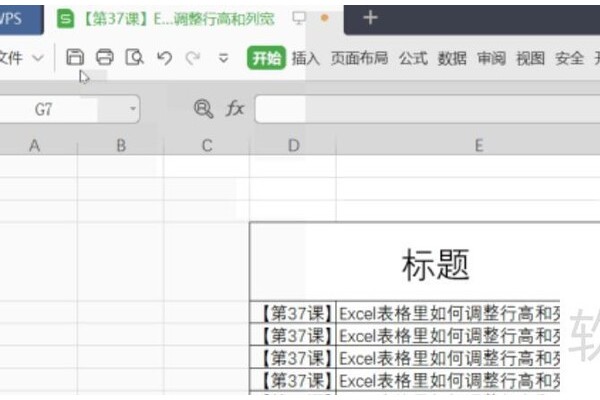Expand the quick access toolbar customization arrow
Image resolution: width=600 pixels, height=400 pixels.
tap(223, 58)
